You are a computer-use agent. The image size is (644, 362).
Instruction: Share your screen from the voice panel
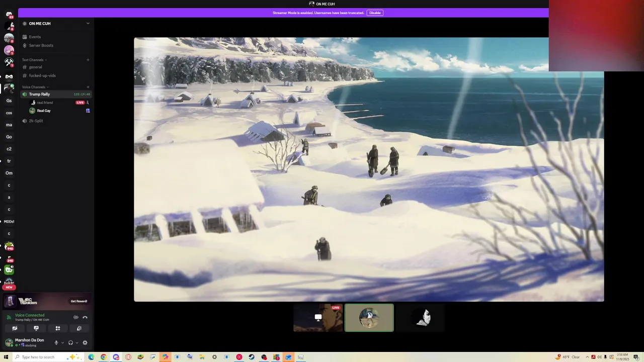(x=36, y=328)
